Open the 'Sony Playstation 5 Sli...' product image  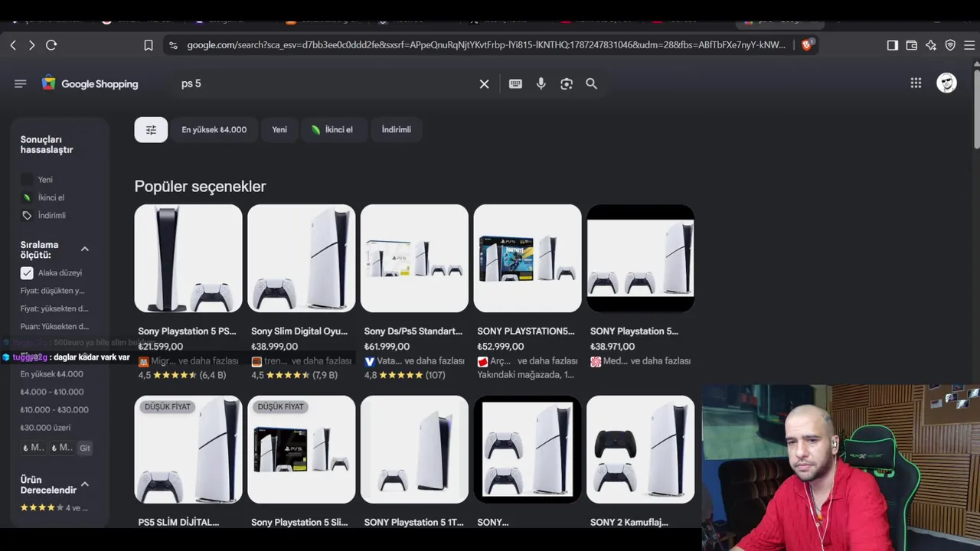(302, 449)
